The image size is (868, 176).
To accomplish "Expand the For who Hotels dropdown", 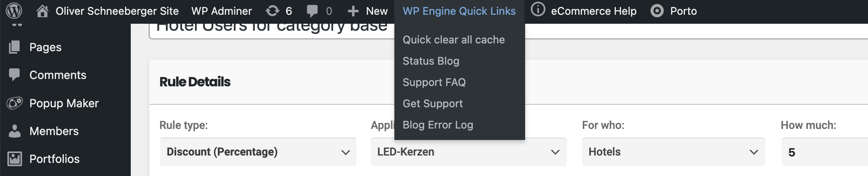I will 673,152.
